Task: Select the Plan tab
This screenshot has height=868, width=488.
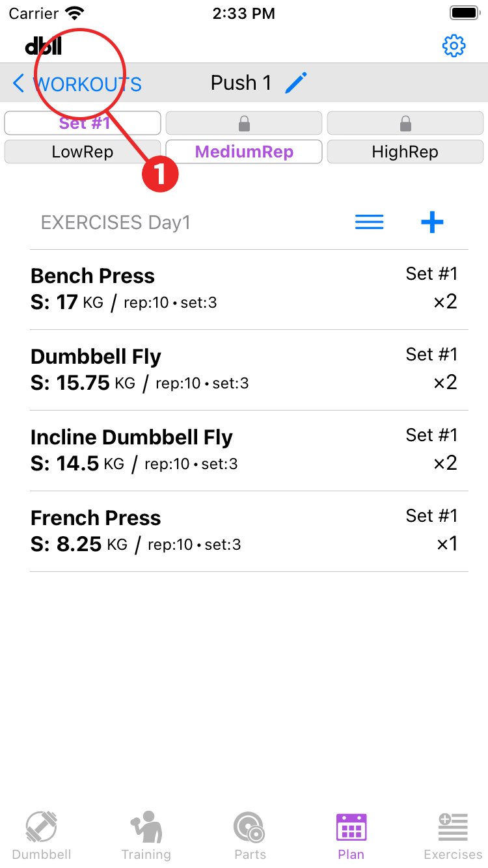Action: pos(351,835)
